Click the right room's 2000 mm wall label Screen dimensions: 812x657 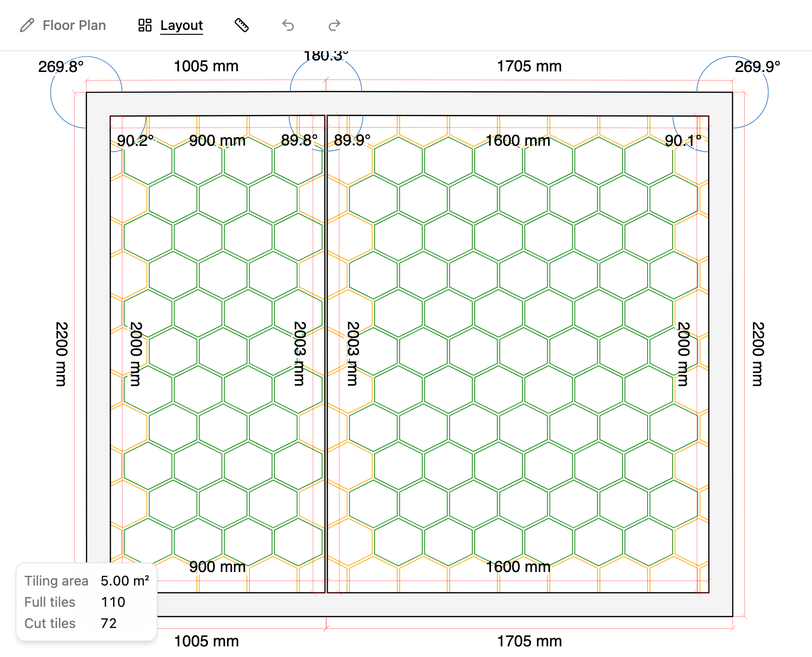pos(683,354)
